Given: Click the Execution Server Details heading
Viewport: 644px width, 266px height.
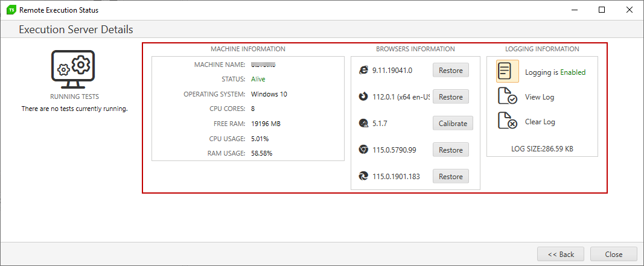Looking at the screenshot, I should 76,30.
